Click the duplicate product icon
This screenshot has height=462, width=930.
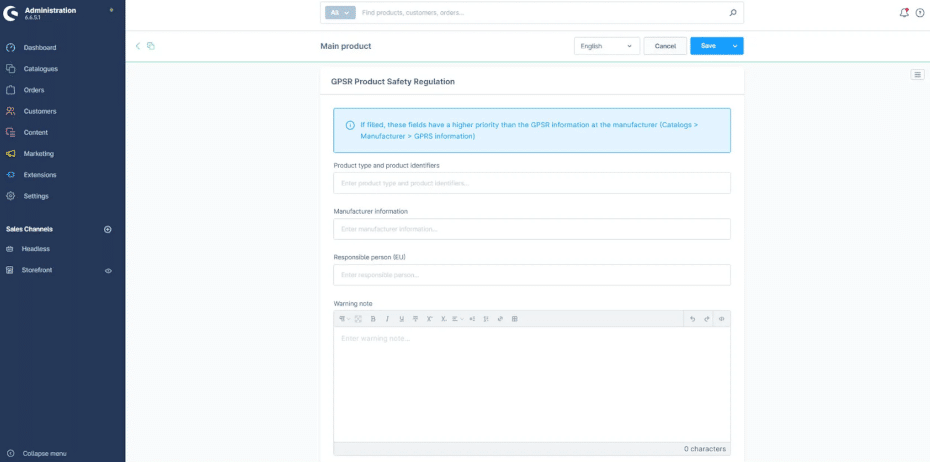pos(151,46)
